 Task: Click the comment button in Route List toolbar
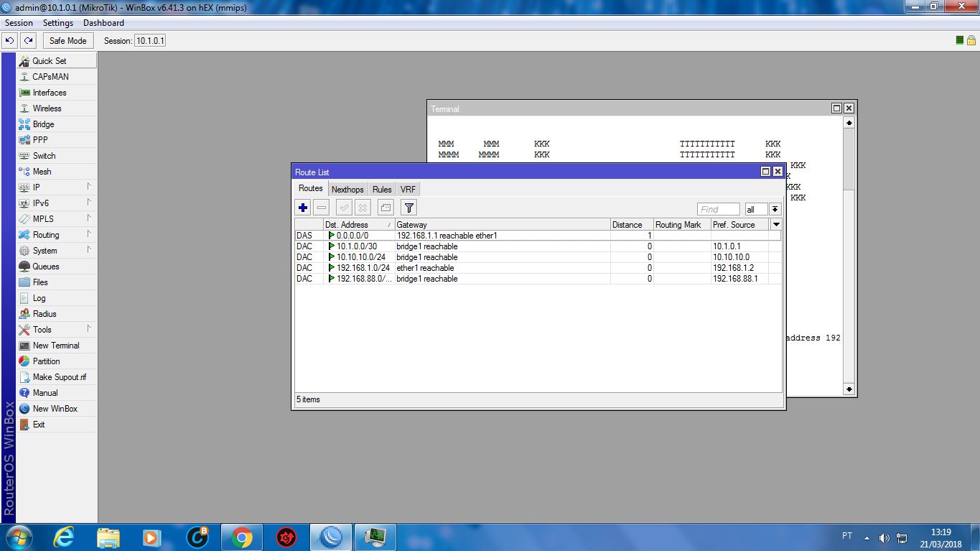click(386, 208)
